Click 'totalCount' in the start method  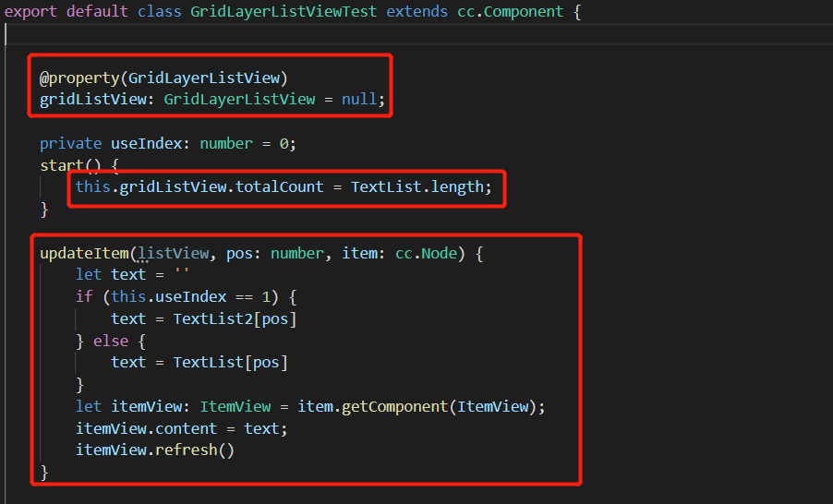pyautogui.click(x=280, y=187)
